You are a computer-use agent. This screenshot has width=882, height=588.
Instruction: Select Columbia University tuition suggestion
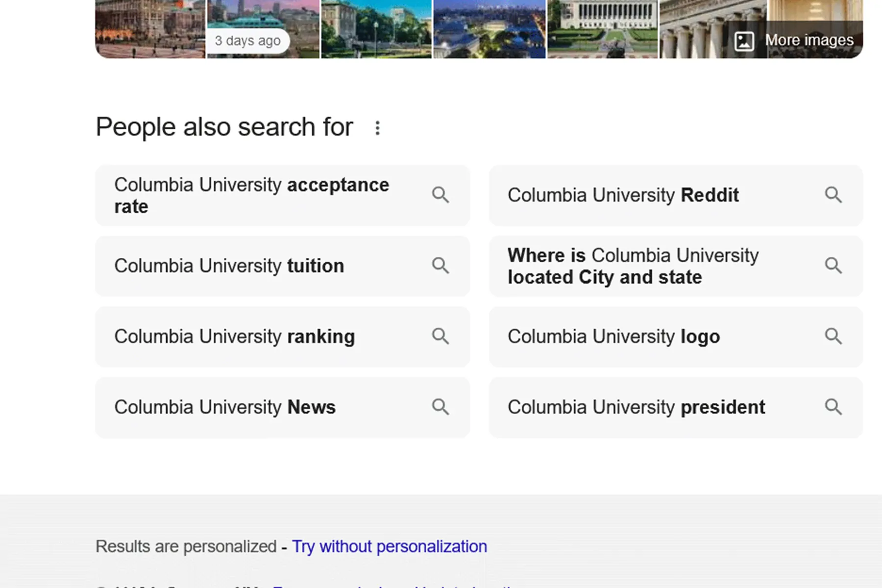coord(283,266)
